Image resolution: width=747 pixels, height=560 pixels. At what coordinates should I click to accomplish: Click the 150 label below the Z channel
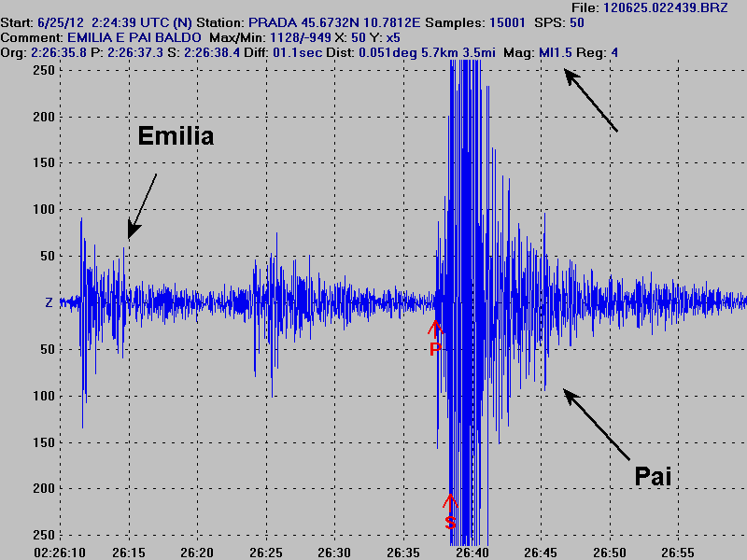click(x=44, y=442)
